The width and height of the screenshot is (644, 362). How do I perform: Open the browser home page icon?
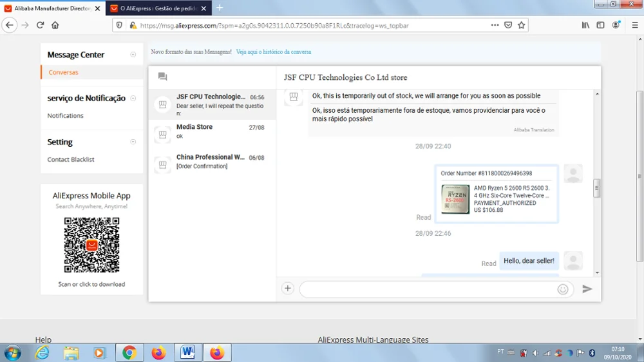tap(55, 25)
